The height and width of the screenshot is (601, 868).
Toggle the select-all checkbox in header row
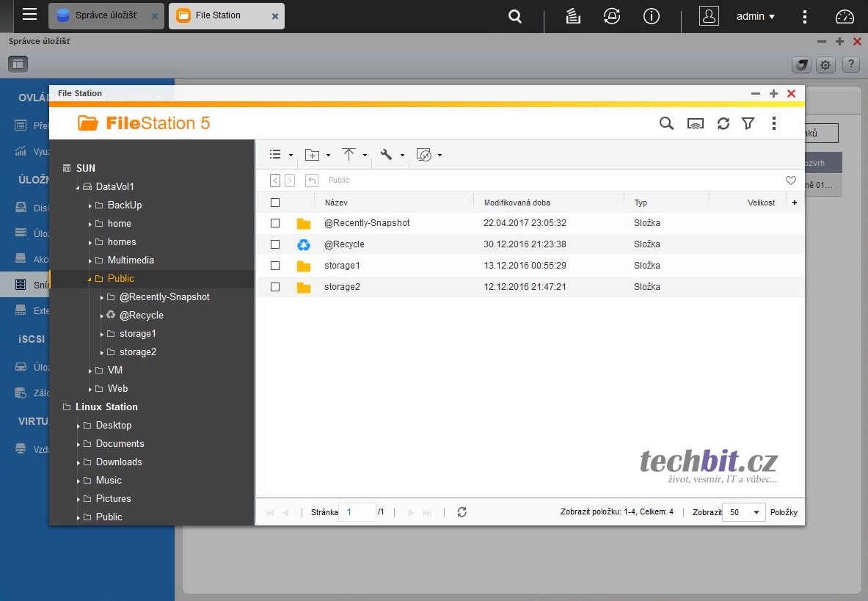[275, 203]
